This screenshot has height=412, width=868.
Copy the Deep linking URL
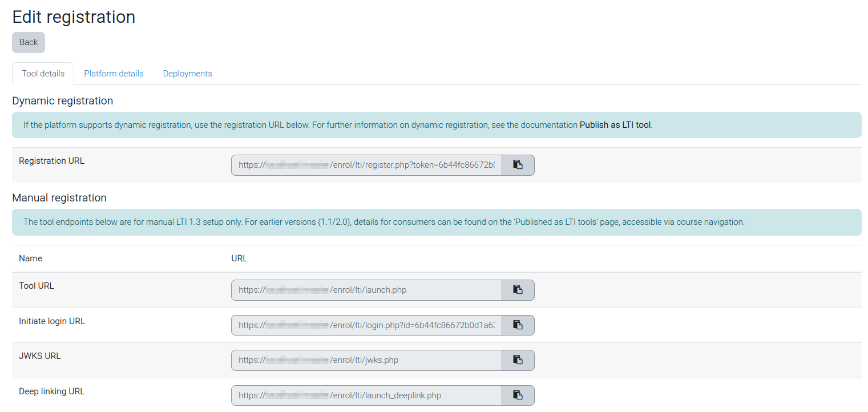tap(518, 395)
